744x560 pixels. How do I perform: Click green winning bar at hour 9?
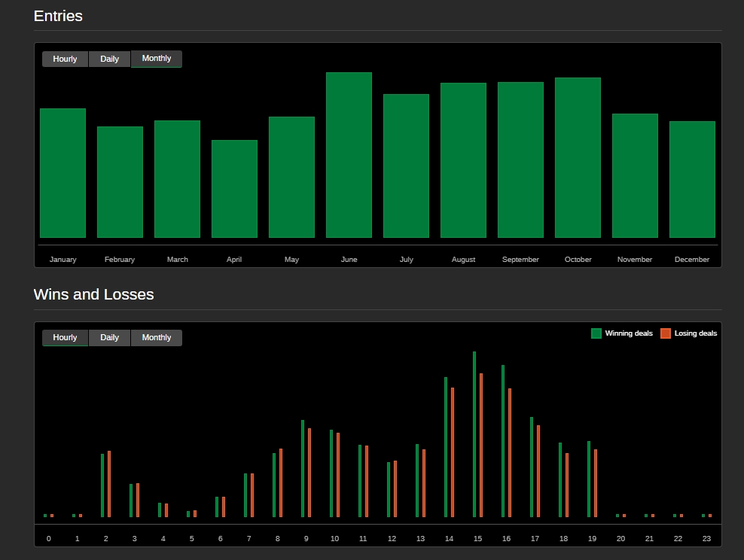[x=303, y=468]
